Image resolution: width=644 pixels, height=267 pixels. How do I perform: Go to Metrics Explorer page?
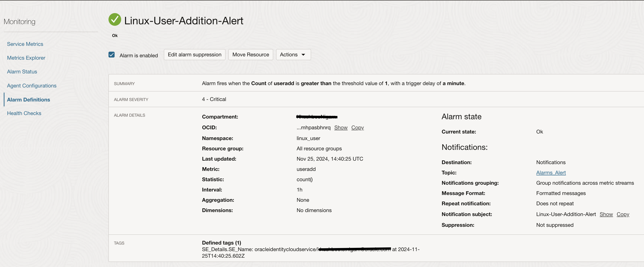pyautogui.click(x=26, y=58)
